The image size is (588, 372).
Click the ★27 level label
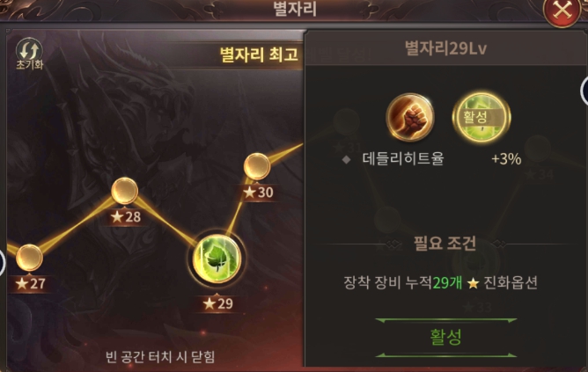[x=31, y=283]
